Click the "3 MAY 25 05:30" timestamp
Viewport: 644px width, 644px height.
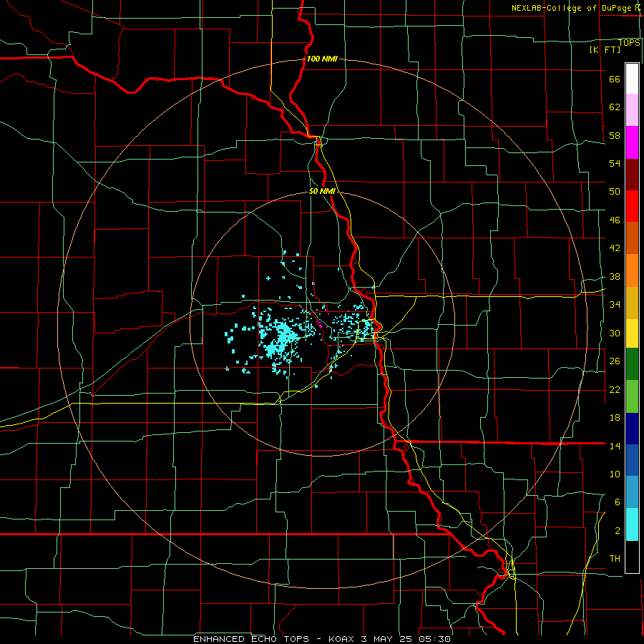pos(406,639)
